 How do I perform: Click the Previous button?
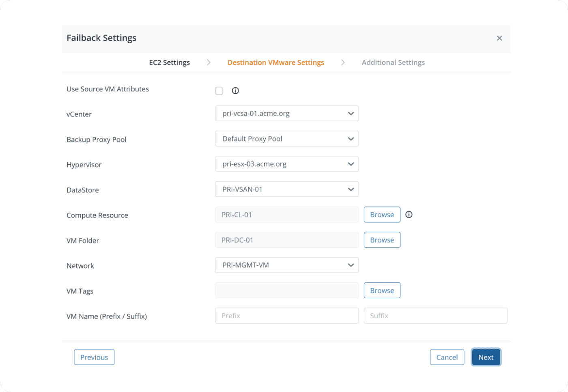coord(94,357)
